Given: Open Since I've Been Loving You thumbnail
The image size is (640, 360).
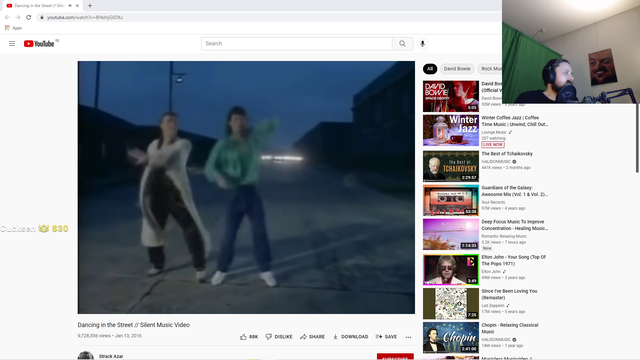Looking at the screenshot, I should (451, 303).
